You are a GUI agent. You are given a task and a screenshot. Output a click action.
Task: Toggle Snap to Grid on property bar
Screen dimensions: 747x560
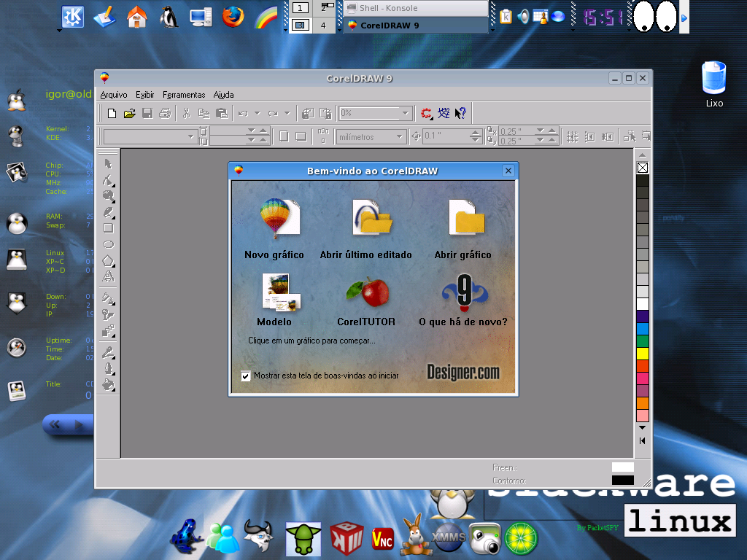(x=573, y=137)
